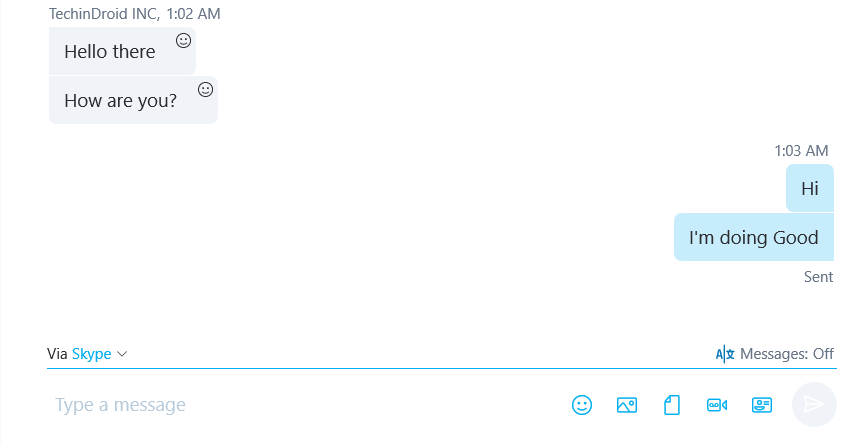The height and width of the screenshot is (444, 865).
Task: Select the "Hi" sent message bubble
Action: click(x=810, y=188)
